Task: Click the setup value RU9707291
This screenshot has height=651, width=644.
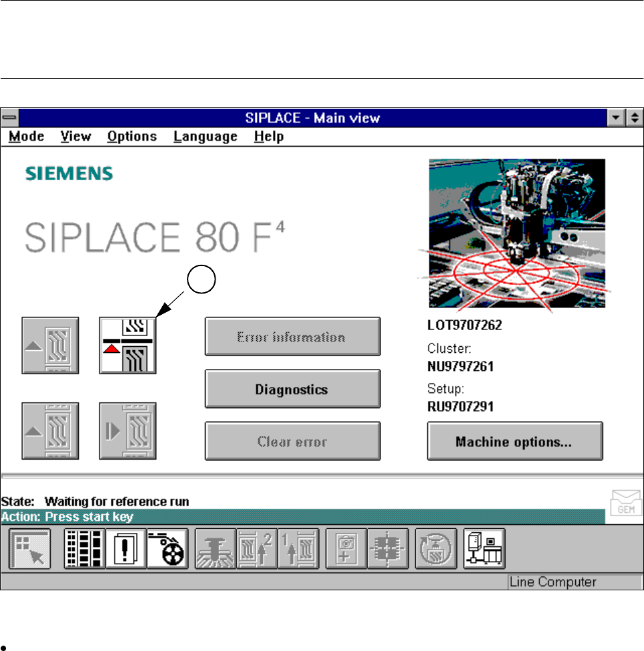Action: click(x=460, y=406)
